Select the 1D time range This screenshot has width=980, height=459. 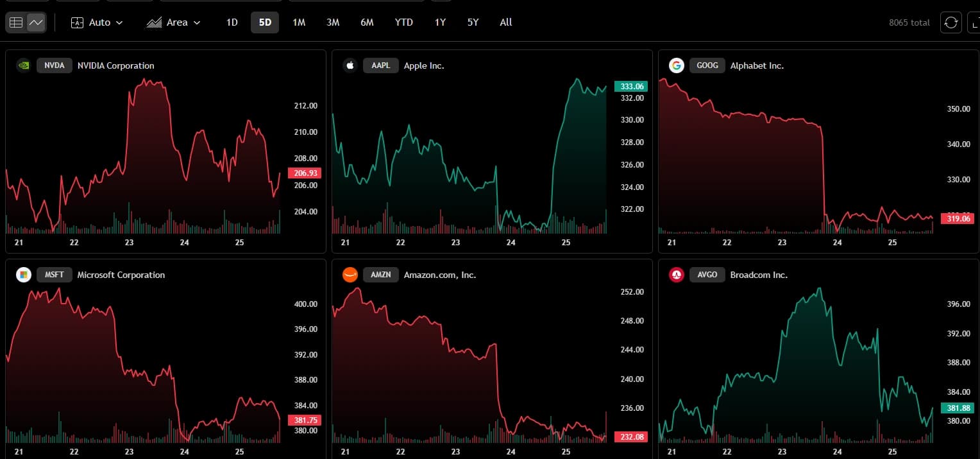(x=232, y=22)
